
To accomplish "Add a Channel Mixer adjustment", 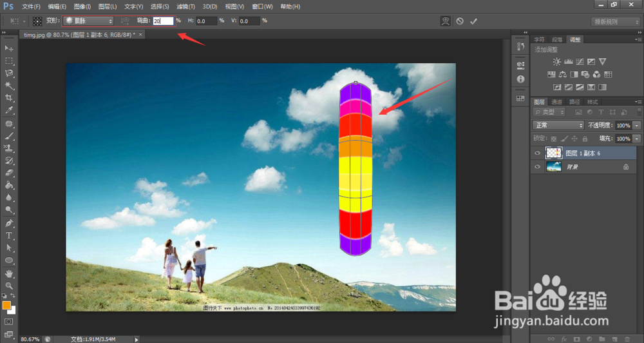I will pyautogui.click(x=596, y=74).
